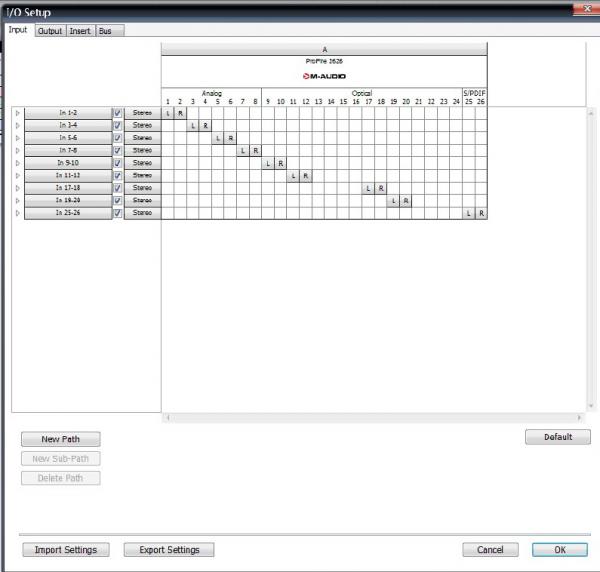
Task: Select the In 17-18 path name
Action: tap(68, 188)
